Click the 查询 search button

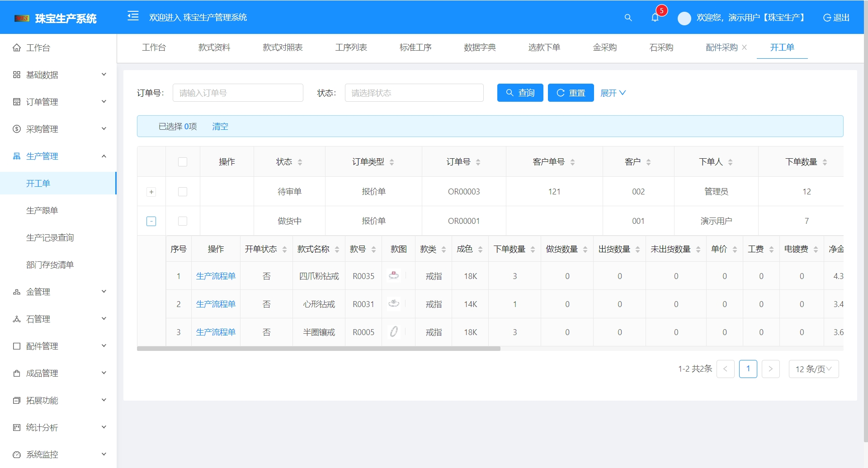(x=520, y=93)
